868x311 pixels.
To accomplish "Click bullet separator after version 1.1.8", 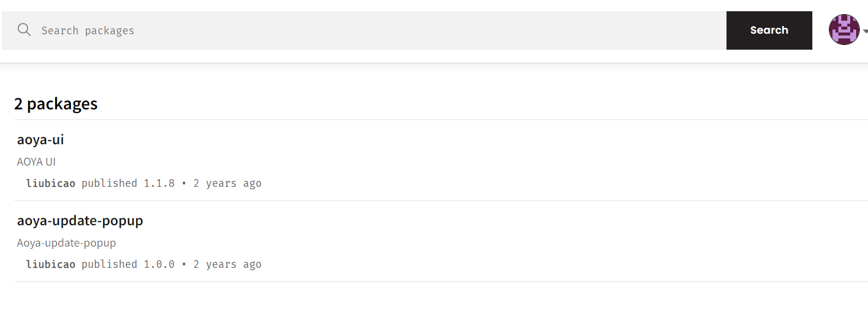I will pyautogui.click(x=184, y=183).
